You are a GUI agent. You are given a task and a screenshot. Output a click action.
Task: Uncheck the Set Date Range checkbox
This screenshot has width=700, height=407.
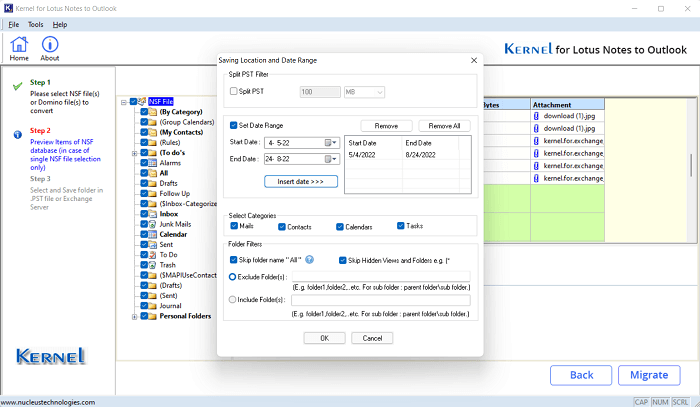click(233, 125)
